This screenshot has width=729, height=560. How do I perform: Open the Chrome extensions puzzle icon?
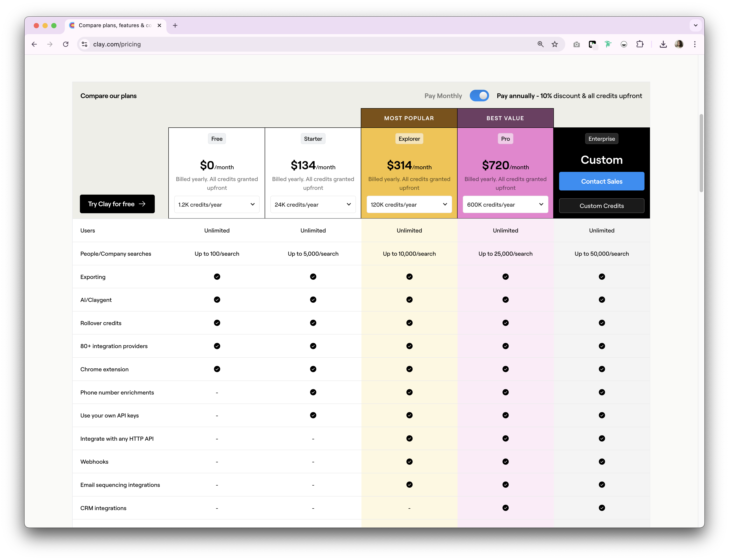pyautogui.click(x=640, y=44)
